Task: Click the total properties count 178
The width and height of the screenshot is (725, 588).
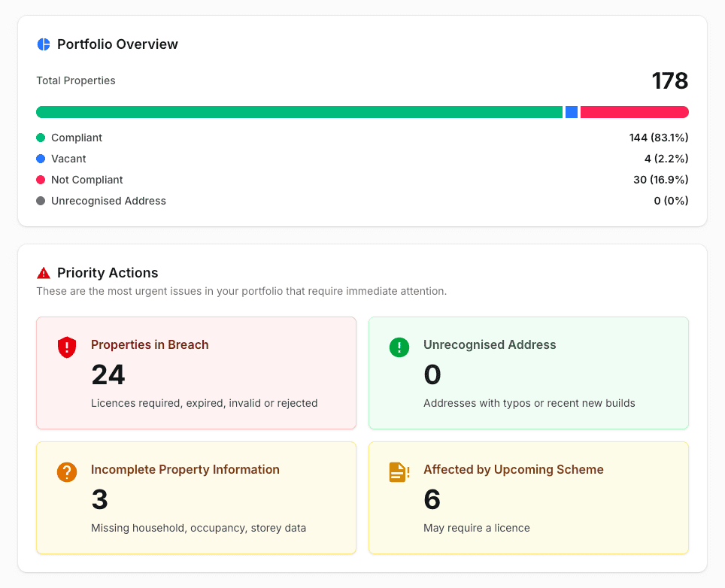Action: 670,81
